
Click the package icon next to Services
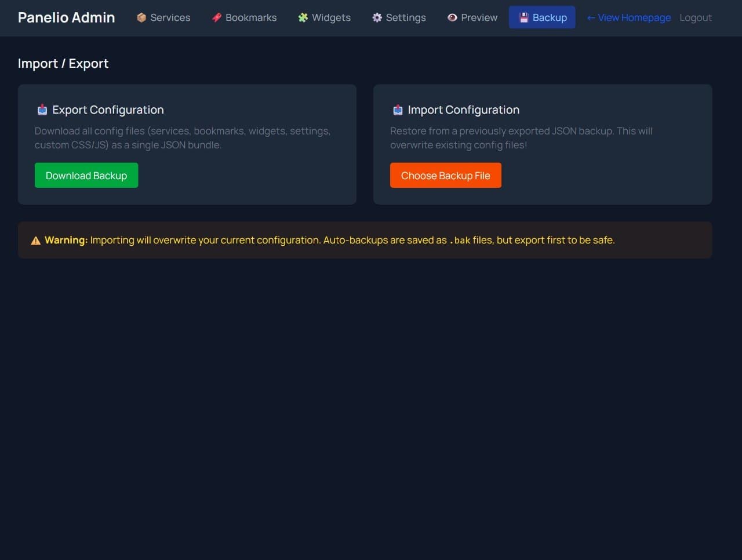141,17
